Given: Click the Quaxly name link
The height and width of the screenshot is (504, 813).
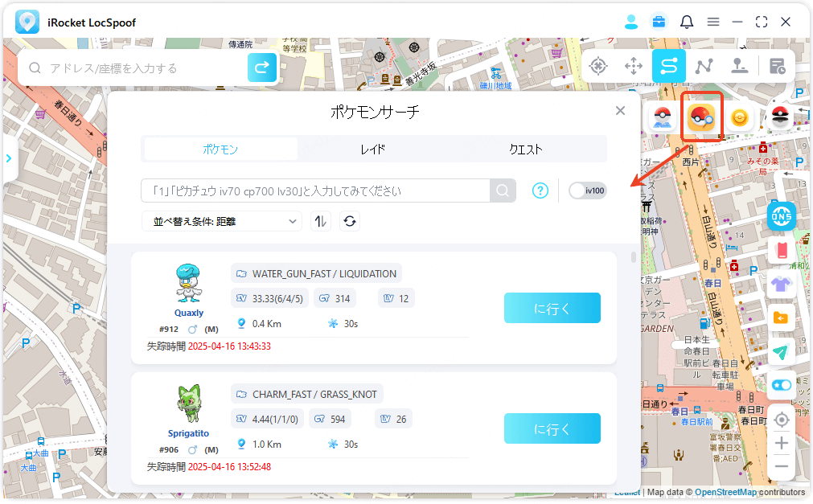Looking at the screenshot, I should (x=189, y=313).
